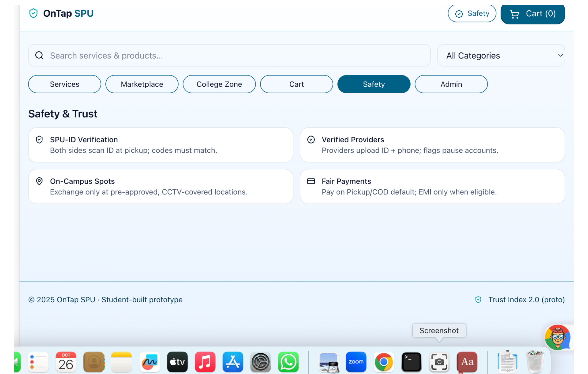
Task: Open the Screenshot app in the dock
Action: tap(439, 362)
